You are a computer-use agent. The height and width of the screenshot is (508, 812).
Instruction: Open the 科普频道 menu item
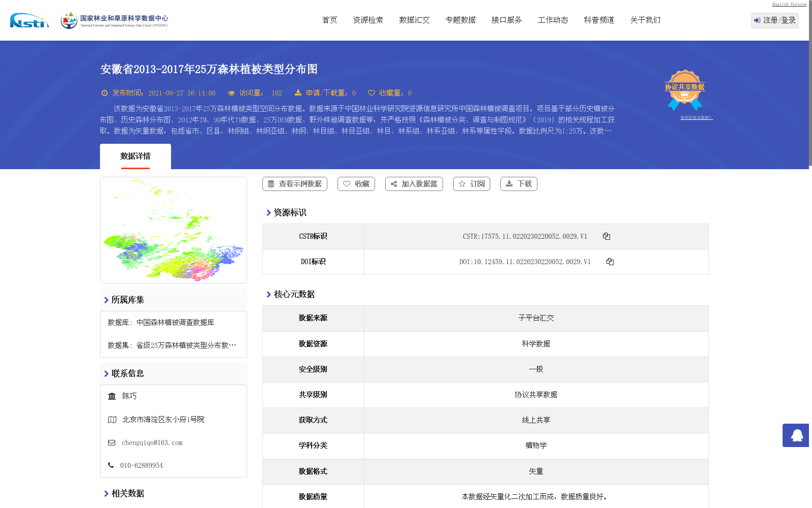[599, 20]
